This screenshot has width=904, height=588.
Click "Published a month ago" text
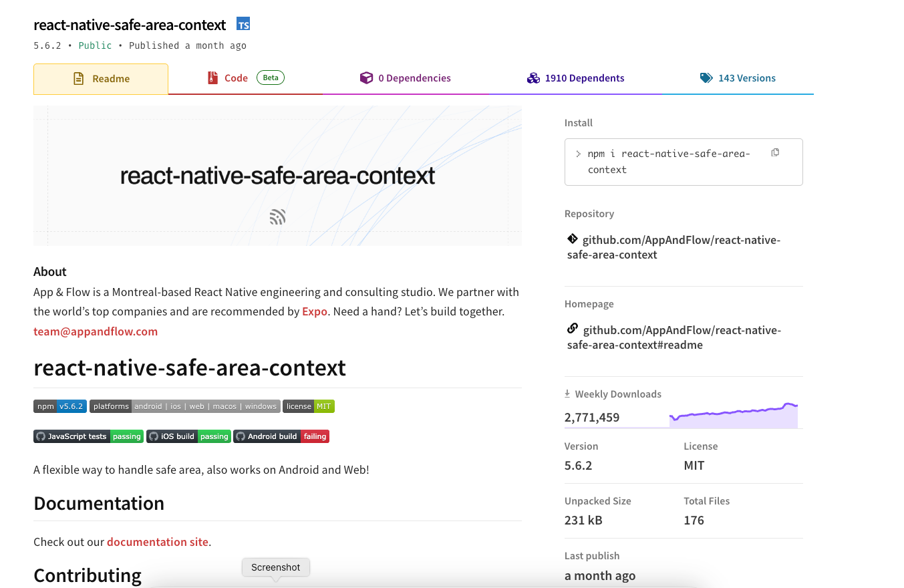point(188,45)
